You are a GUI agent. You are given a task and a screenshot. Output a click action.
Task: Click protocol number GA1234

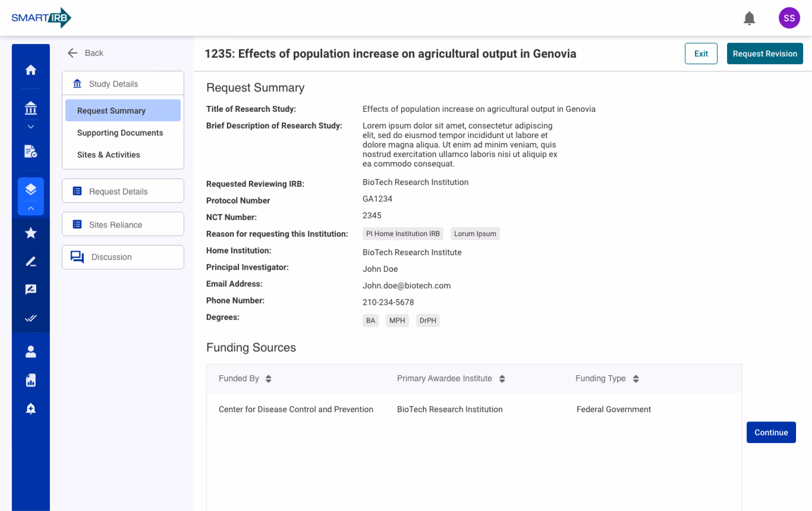click(x=377, y=199)
